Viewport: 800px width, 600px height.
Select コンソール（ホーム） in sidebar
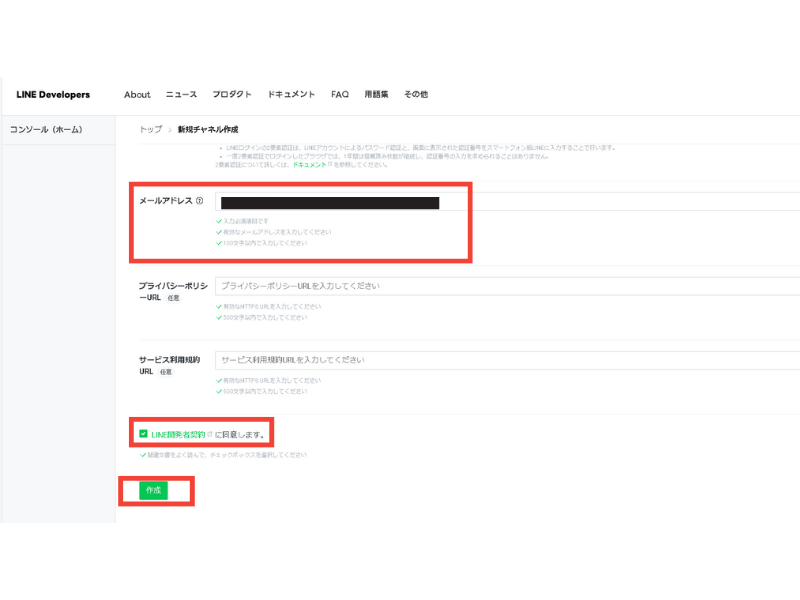pos(46,130)
